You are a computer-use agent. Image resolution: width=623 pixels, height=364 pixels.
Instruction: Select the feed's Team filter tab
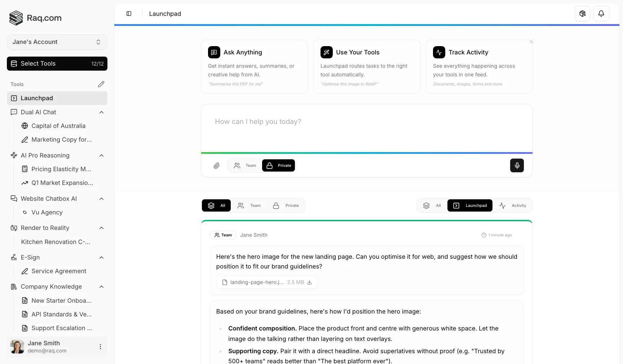tap(249, 205)
